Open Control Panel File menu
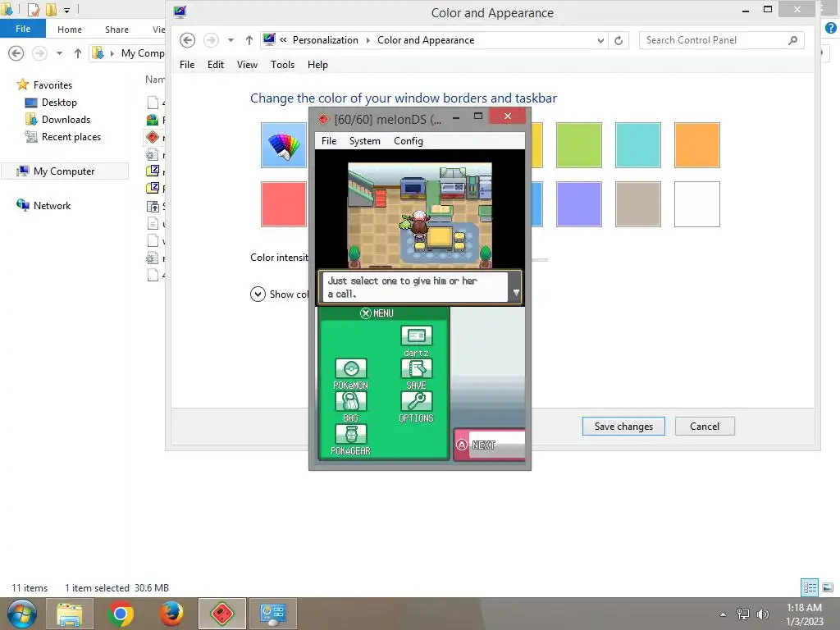The width and height of the screenshot is (840, 630). click(187, 65)
